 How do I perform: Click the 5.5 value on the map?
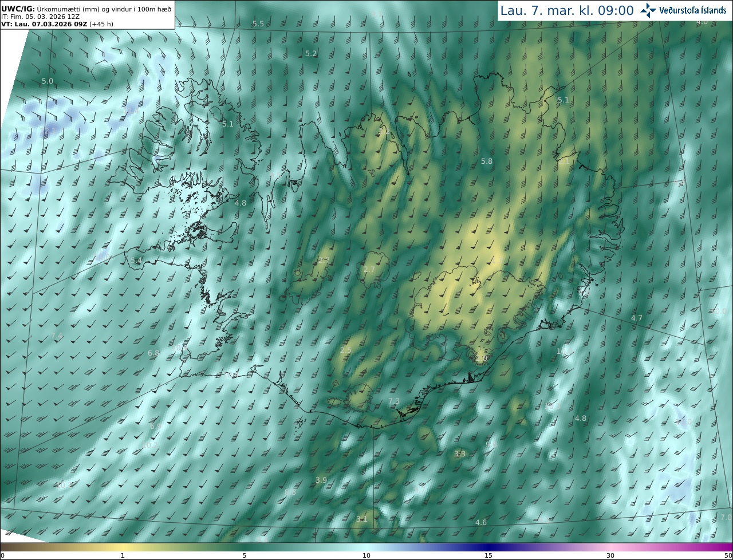(x=258, y=24)
